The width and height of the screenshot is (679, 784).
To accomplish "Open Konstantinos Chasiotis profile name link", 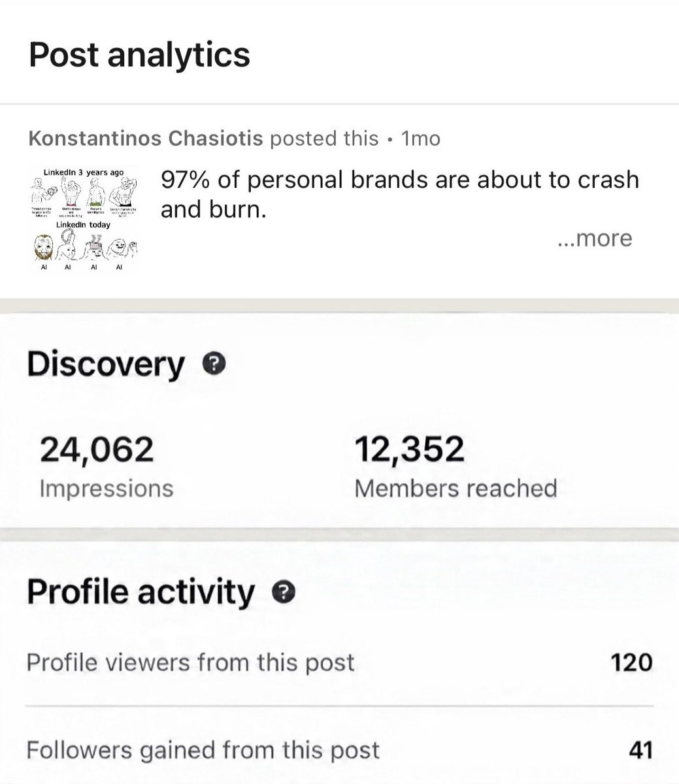I will point(146,139).
